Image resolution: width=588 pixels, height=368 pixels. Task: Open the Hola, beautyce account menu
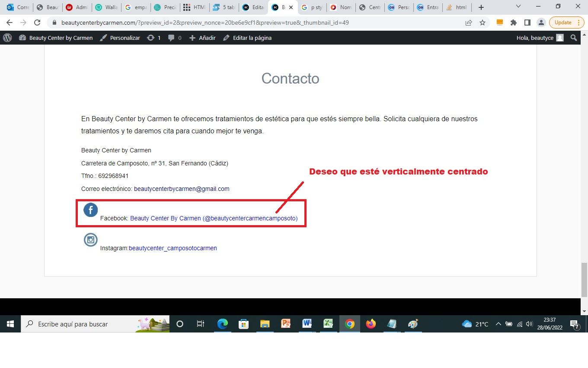click(540, 38)
